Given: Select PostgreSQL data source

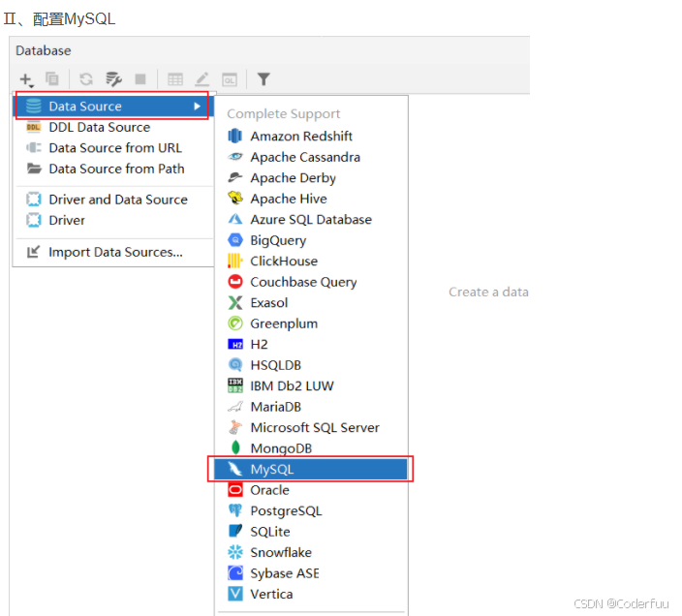Looking at the screenshot, I should click(311, 511).
